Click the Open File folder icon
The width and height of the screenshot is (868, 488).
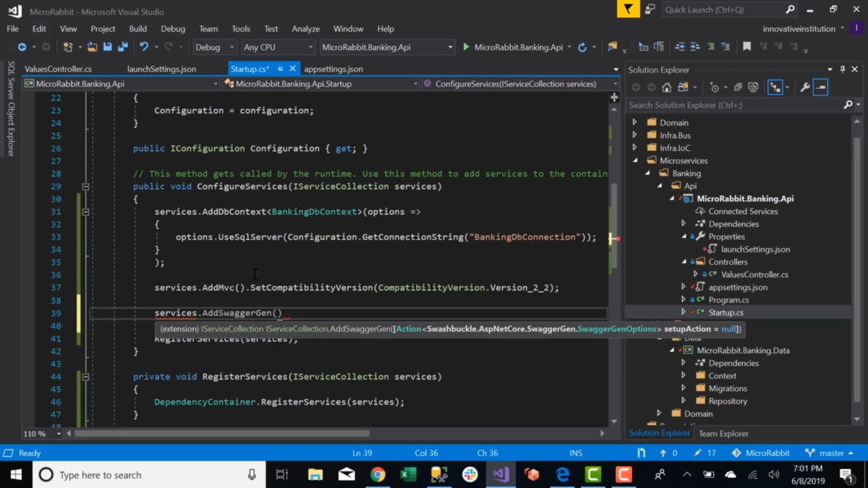coord(92,47)
